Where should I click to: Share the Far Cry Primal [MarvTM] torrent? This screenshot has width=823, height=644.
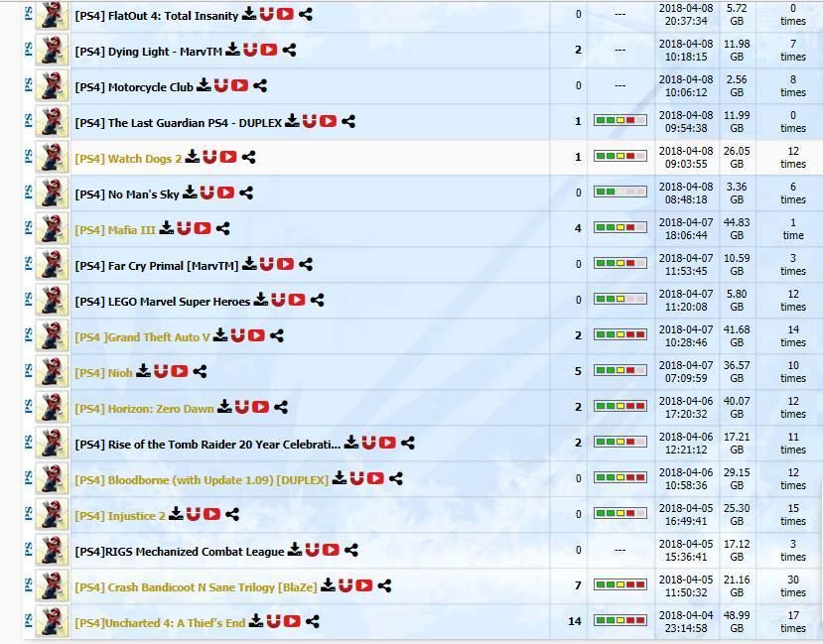[306, 264]
